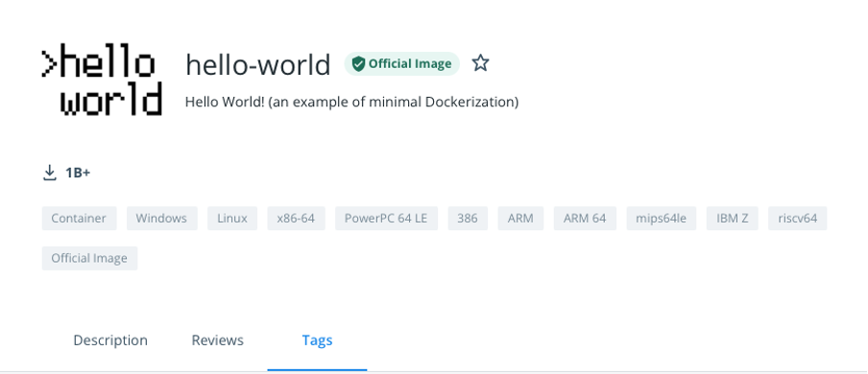Click the gray Official Image chip
Image resolution: width=868 pixels, height=374 pixels.
pyautogui.click(x=89, y=258)
